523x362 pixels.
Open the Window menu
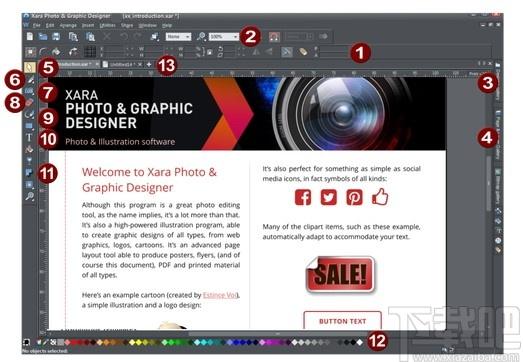(x=147, y=25)
